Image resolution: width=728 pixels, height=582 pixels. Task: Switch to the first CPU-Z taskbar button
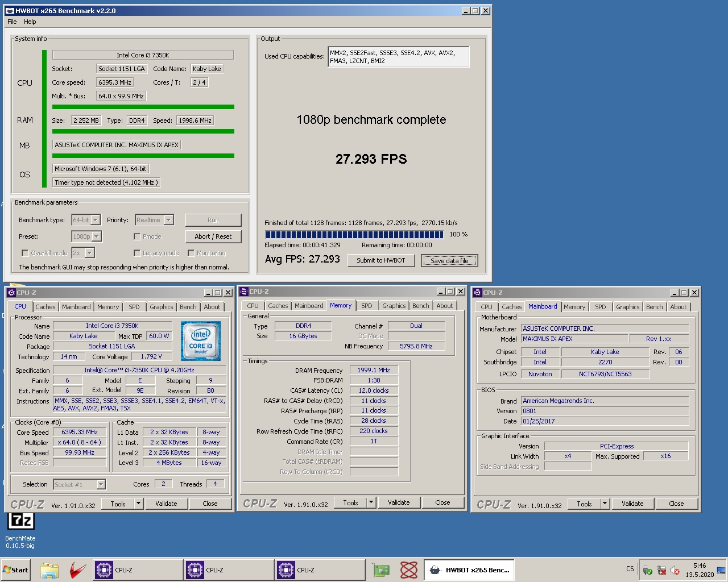pyautogui.click(x=138, y=570)
